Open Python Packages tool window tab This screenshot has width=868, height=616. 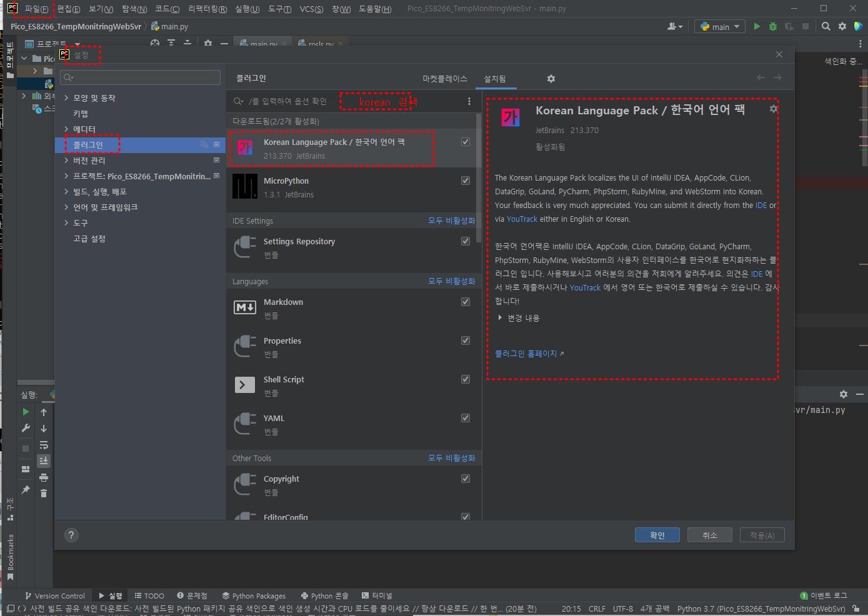pyautogui.click(x=254, y=596)
